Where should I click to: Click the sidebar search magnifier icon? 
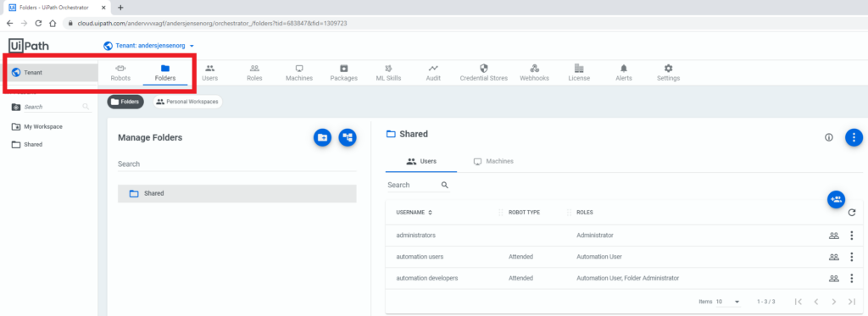coord(86,107)
